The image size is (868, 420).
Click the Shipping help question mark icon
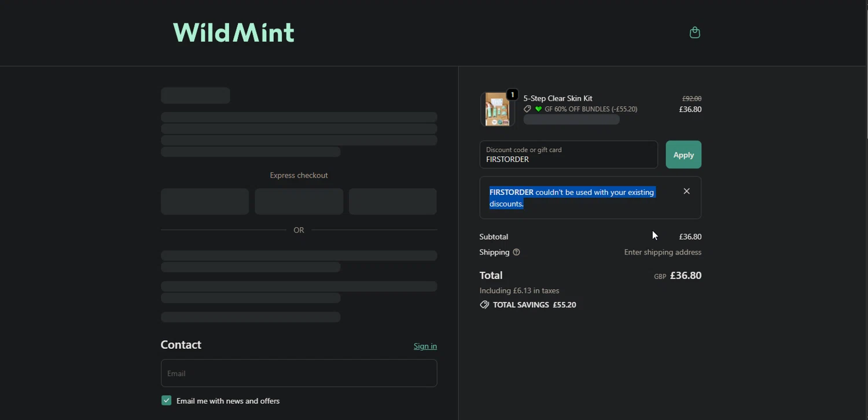517,252
